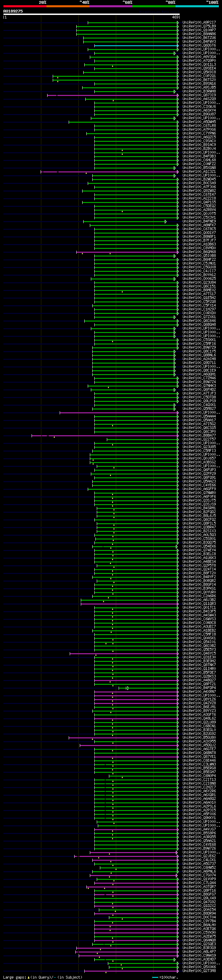This screenshot has width=222, height=980.
Task: Click the red ~20% identity legend segment
Action: tap(25, 6)
